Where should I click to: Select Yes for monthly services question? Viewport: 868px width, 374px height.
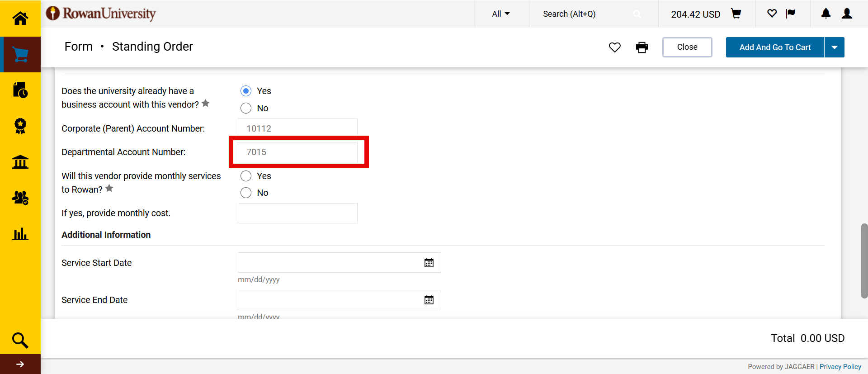point(246,176)
